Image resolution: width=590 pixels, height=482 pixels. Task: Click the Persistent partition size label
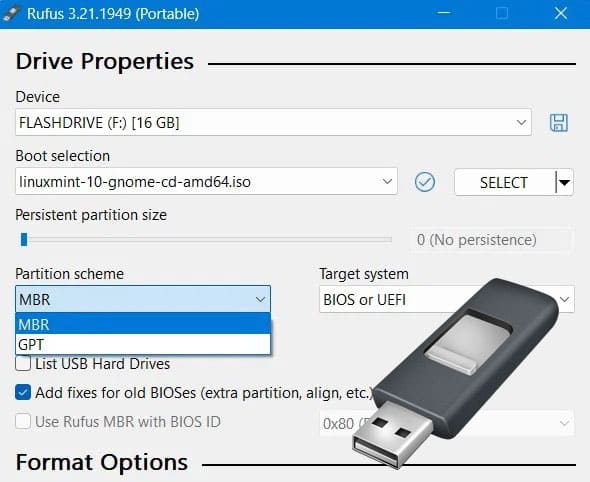click(x=91, y=215)
